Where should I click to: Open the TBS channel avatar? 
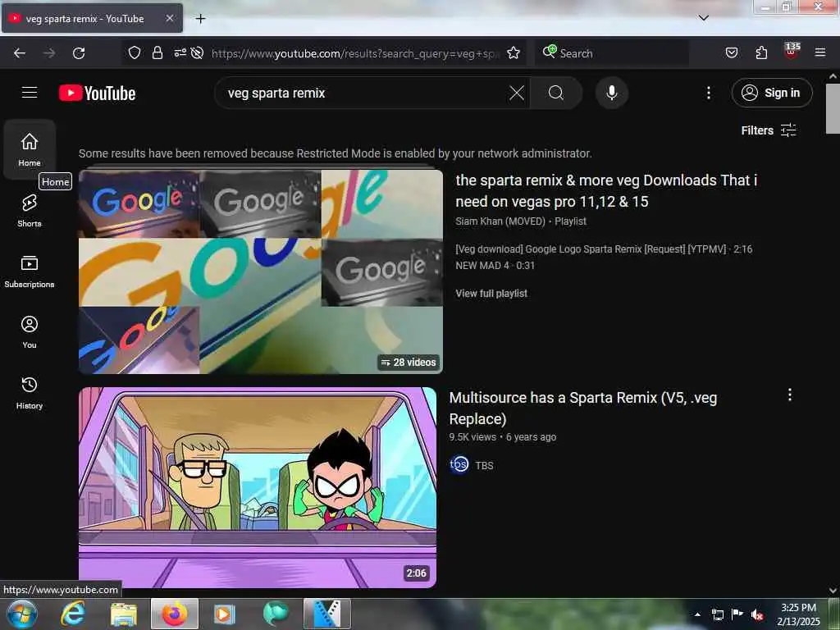click(x=459, y=464)
